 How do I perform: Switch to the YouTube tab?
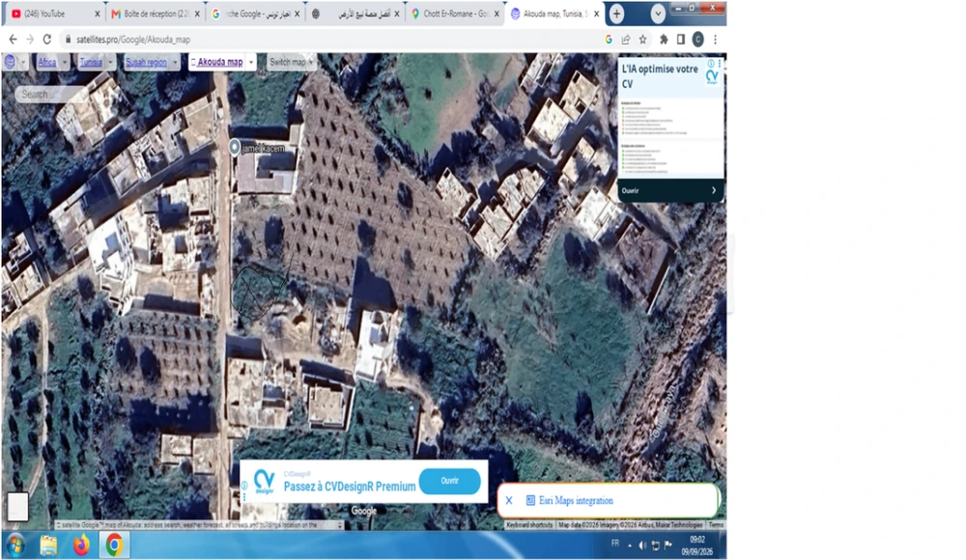click(x=55, y=14)
